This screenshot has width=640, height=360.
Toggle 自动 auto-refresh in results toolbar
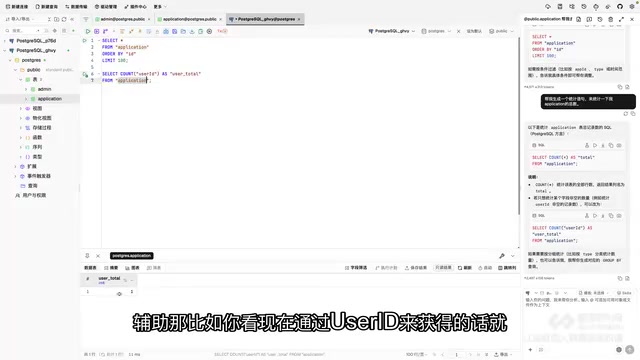point(485,268)
